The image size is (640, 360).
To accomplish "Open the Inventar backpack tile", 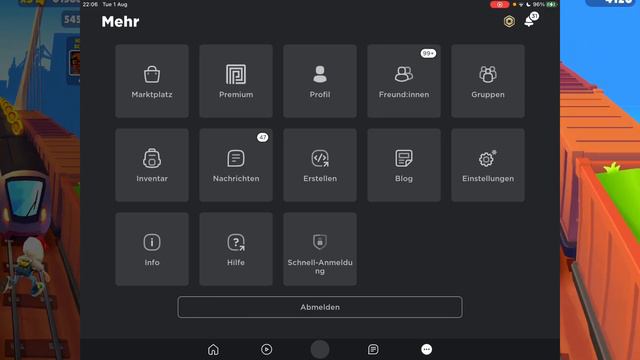I will [152, 165].
